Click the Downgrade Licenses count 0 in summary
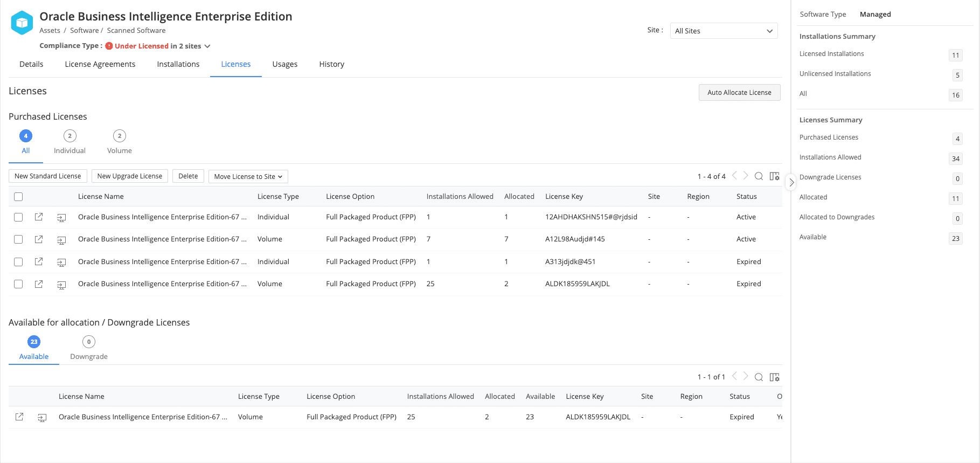This screenshot has width=980, height=463. (x=957, y=178)
